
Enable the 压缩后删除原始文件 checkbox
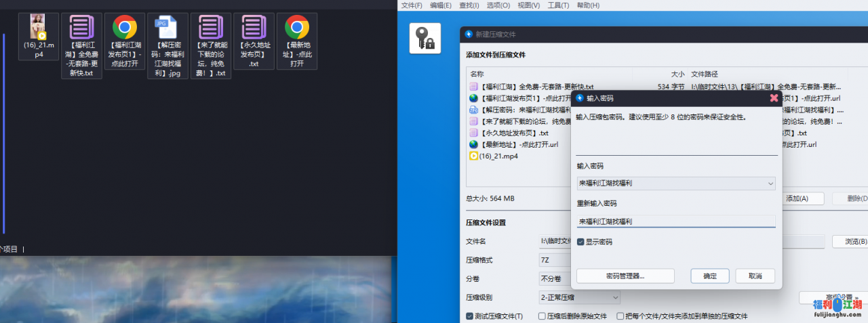[542, 316]
